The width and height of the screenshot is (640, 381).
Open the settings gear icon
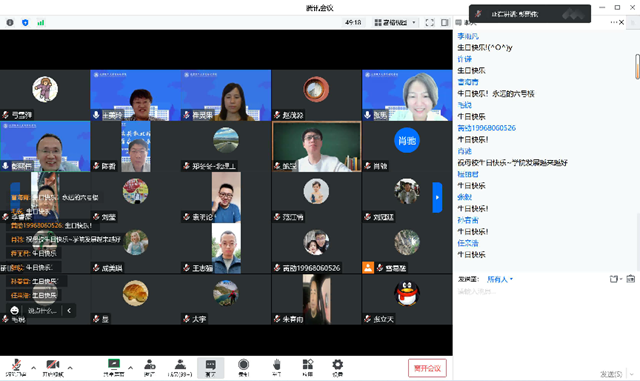click(338, 368)
